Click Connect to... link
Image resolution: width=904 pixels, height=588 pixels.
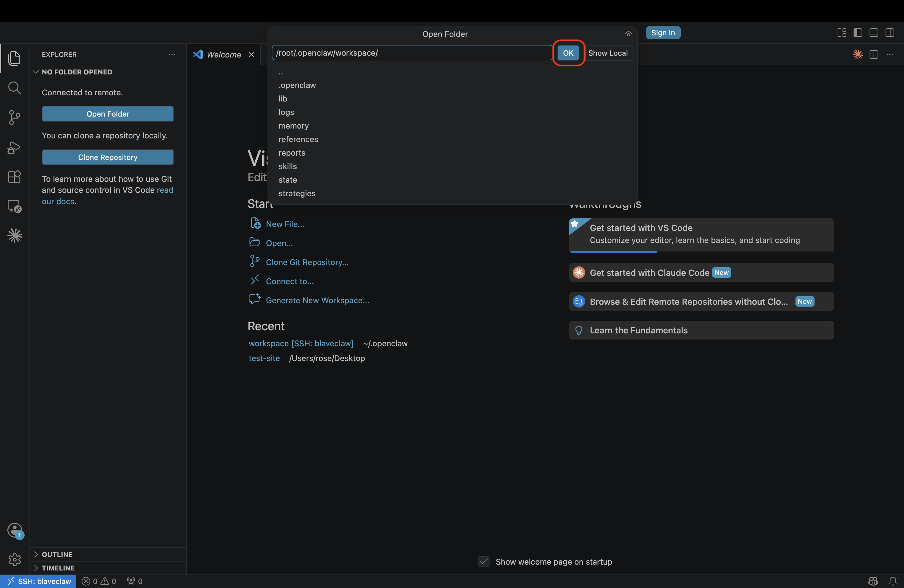tap(290, 281)
